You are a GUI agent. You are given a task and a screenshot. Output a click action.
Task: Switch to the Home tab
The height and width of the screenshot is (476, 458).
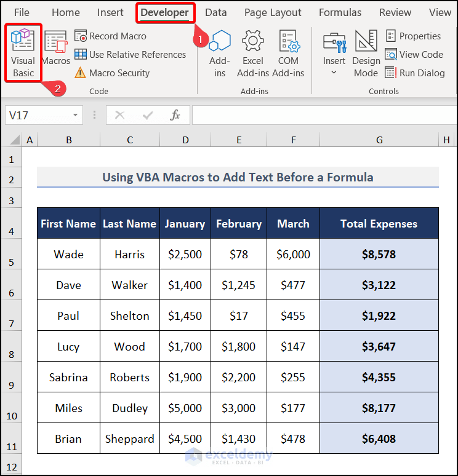coord(66,12)
